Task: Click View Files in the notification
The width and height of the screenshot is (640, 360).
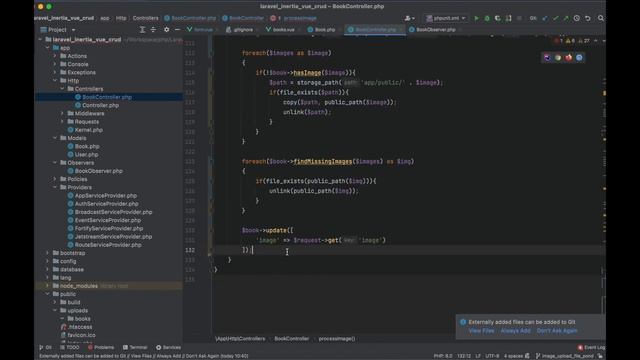Action: [x=481, y=331]
